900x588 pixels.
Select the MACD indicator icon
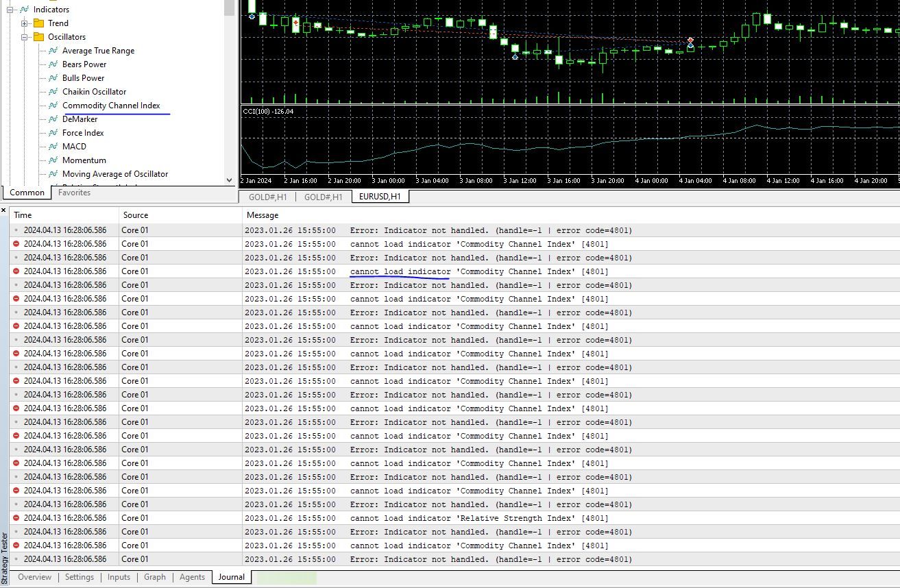tap(53, 147)
